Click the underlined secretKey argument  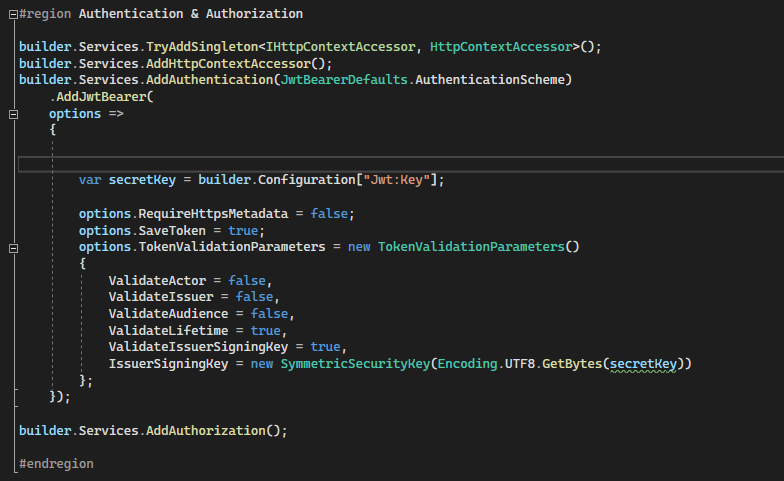(643, 364)
